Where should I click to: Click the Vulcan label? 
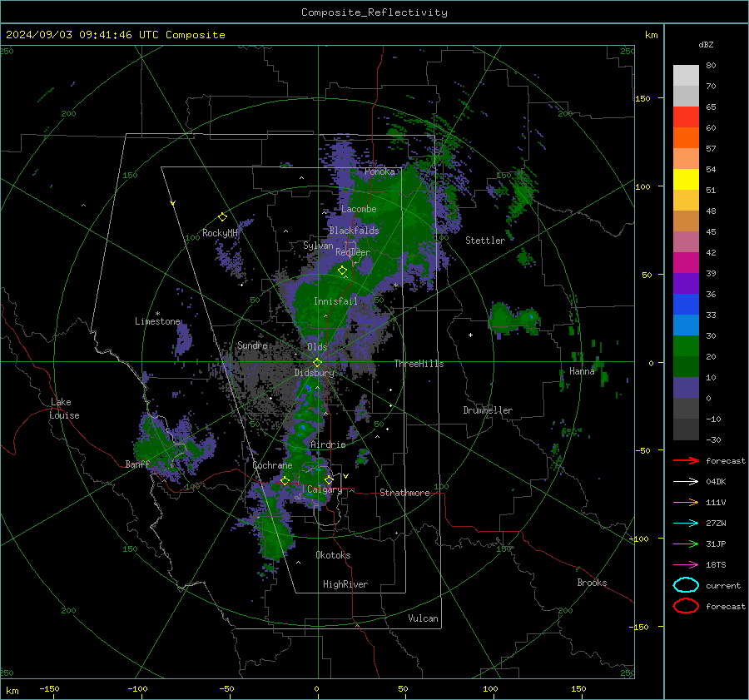423,618
